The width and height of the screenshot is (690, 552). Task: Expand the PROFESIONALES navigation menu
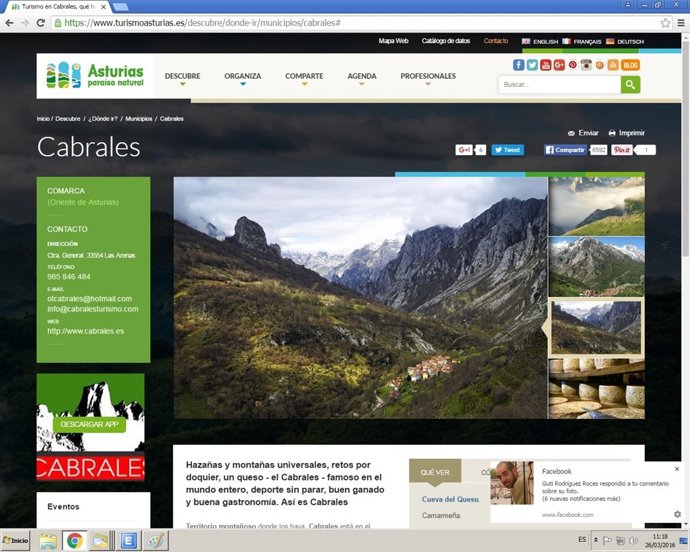tap(428, 77)
